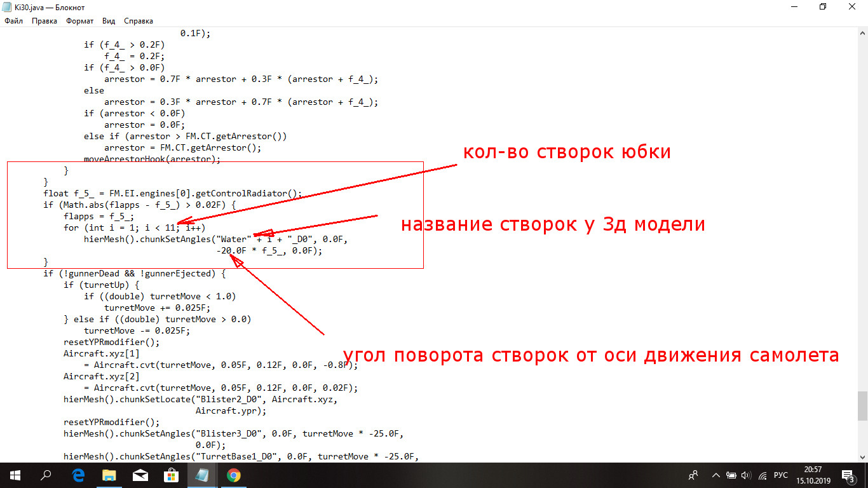868x488 pixels.
Task: Click the 'Blister3_D0' chunkSetAngles line
Action: (x=234, y=434)
